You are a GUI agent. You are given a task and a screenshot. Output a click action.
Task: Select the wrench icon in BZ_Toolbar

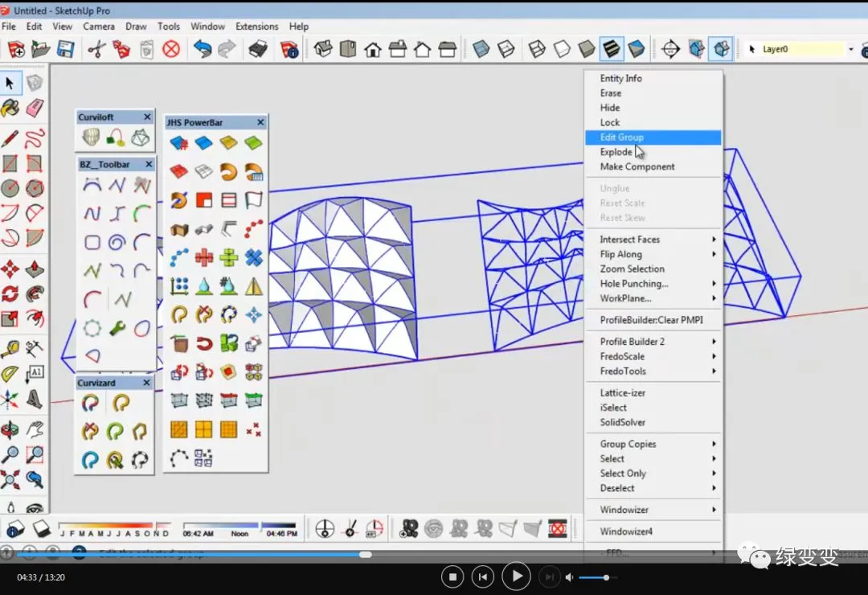click(x=117, y=328)
